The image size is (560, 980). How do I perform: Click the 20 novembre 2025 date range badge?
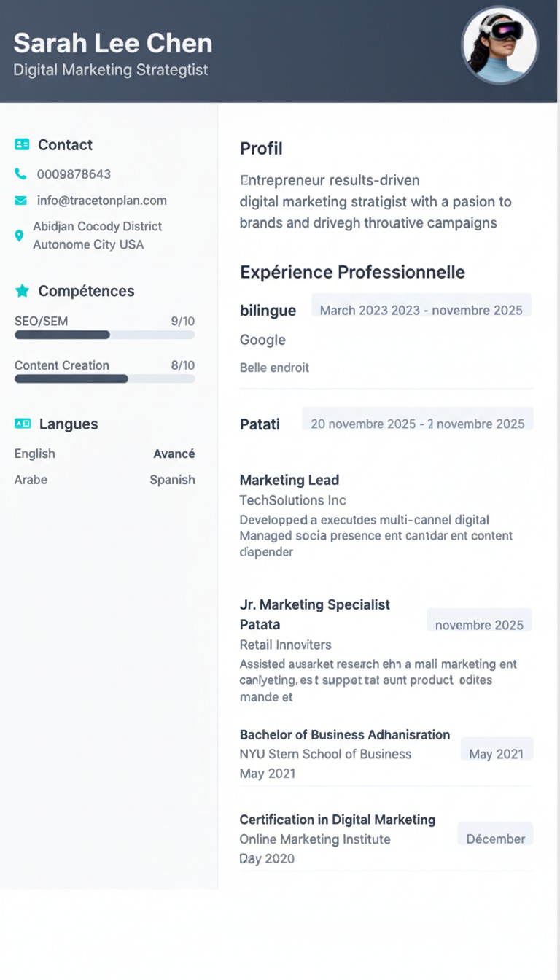coord(417,423)
